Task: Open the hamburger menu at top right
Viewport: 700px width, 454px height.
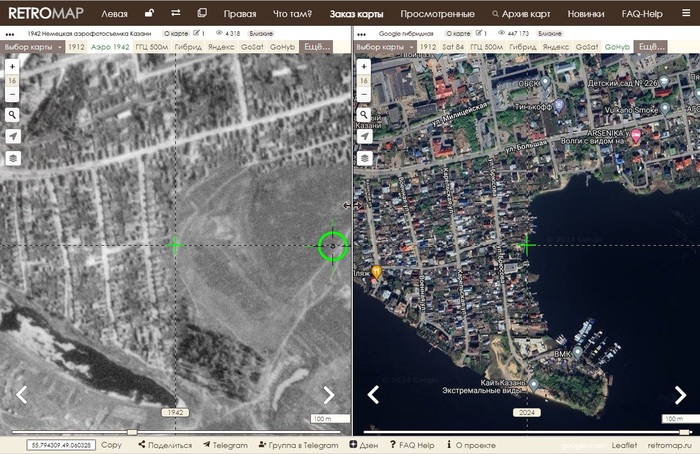Action: pos(684,14)
